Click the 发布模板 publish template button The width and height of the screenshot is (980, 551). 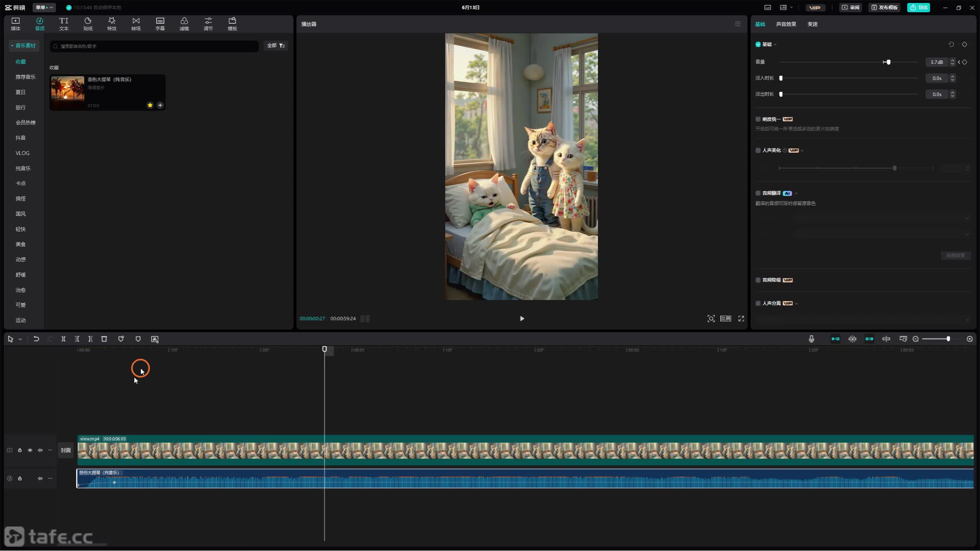tap(884, 7)
